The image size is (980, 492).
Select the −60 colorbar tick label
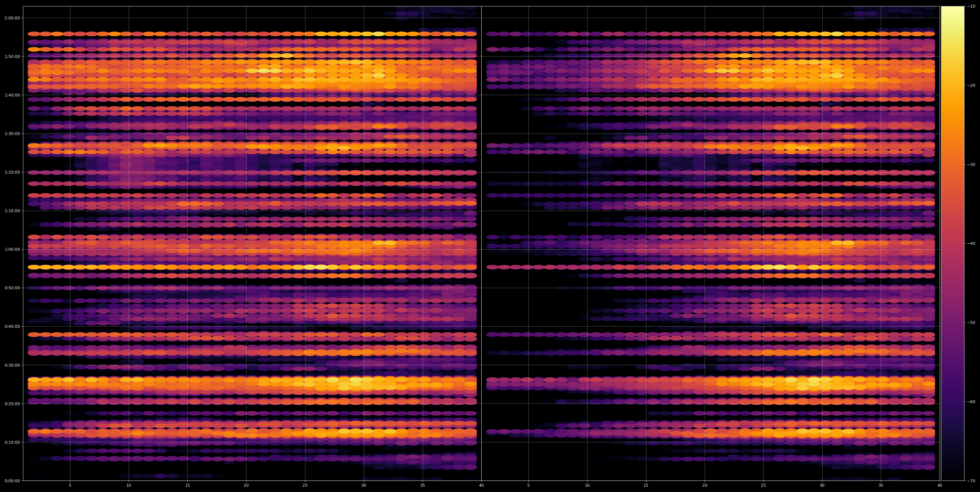pos(971,402)
